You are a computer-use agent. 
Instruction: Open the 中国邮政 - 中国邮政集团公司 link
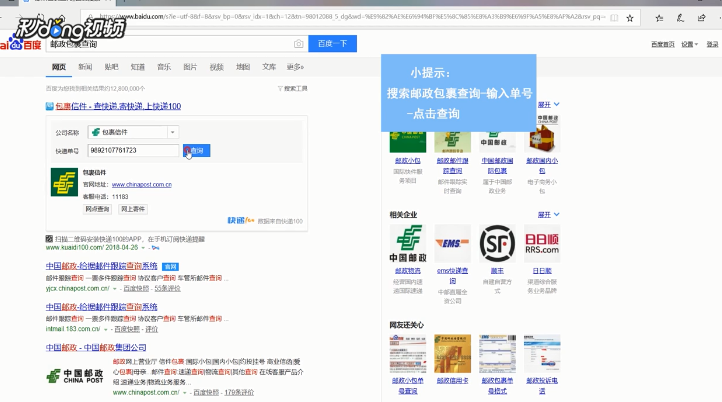pyautogui.click(x=96, y=347)
